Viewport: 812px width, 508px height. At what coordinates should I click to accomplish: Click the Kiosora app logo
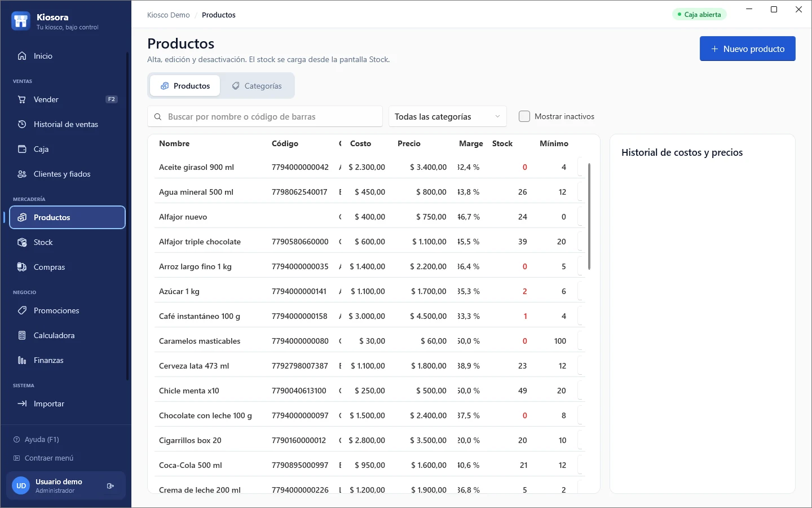(21, 21)
